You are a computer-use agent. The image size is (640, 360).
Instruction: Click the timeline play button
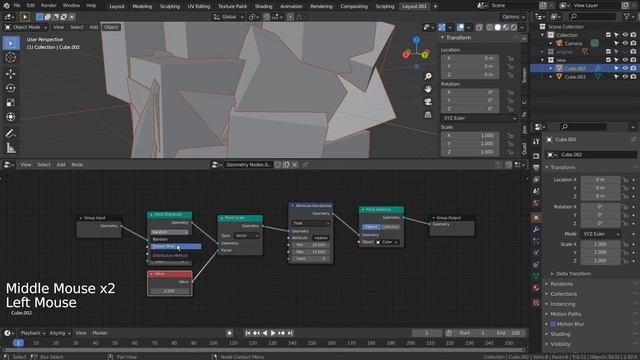[x=273, y=333]
